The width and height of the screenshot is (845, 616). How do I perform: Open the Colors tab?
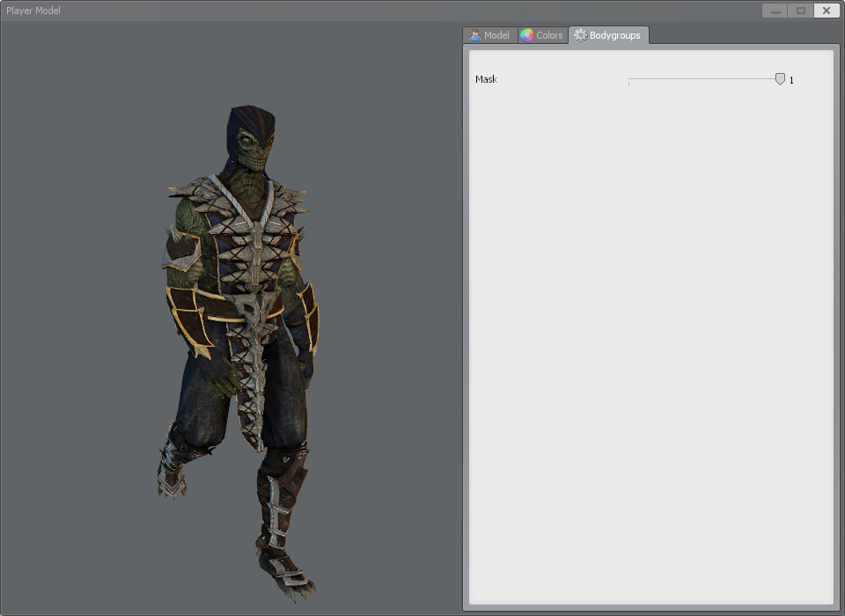[x=543, y=35]
